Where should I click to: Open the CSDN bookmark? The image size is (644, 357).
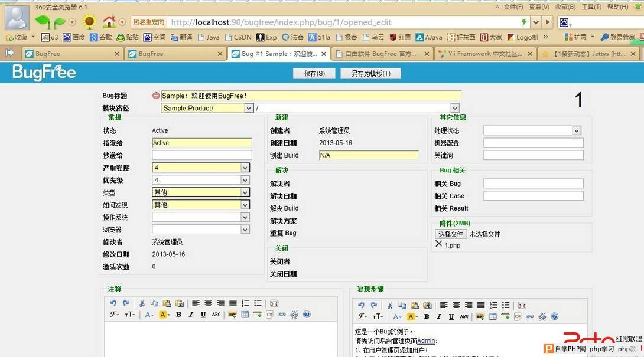click(238, 37)
